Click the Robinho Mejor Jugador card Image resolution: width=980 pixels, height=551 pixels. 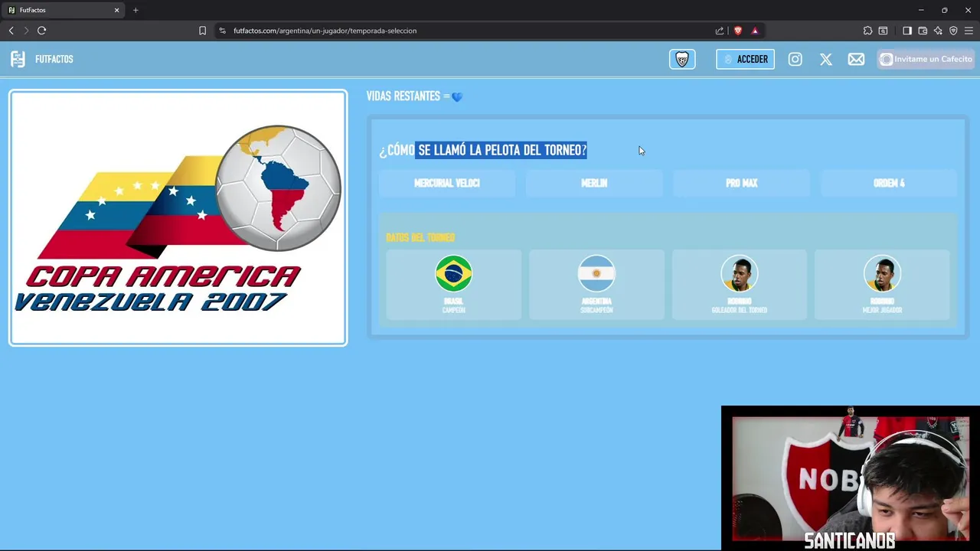[882, 285]
